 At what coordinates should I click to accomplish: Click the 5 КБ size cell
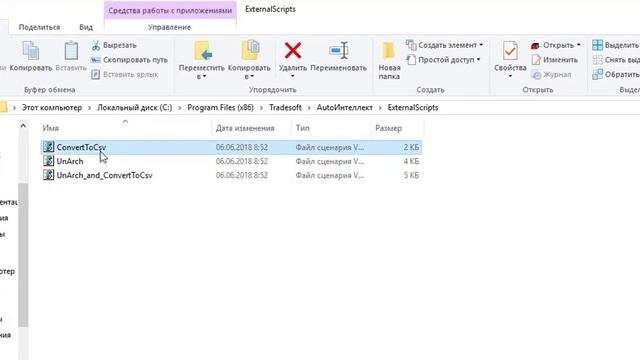[x=411, y=175]
